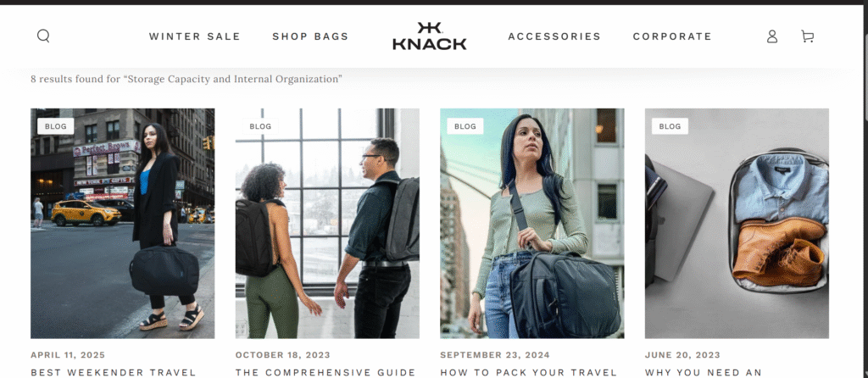Open the two-backpackers window image

click(327, 224)
